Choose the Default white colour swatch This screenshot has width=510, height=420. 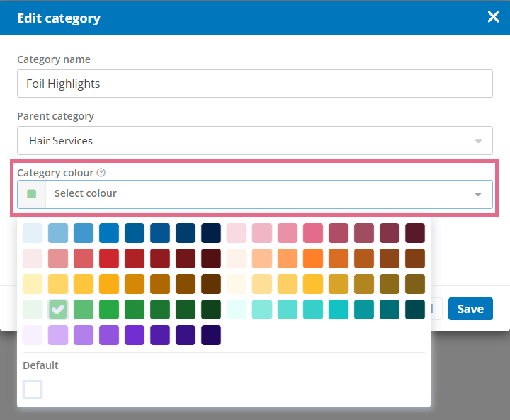[x=33, y=390]
